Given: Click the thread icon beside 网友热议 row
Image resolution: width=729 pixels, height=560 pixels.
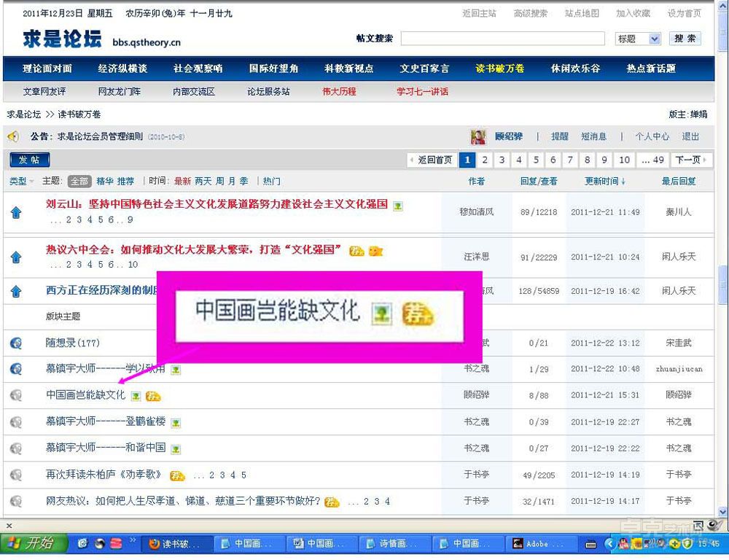Looking at the screenshot, I should coord(16,501).
